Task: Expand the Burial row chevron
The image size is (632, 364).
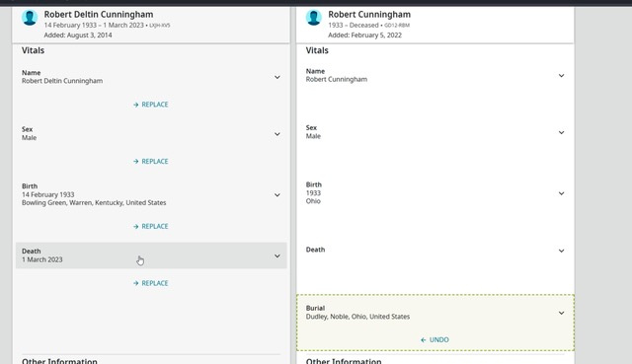Action: (561, 313)
